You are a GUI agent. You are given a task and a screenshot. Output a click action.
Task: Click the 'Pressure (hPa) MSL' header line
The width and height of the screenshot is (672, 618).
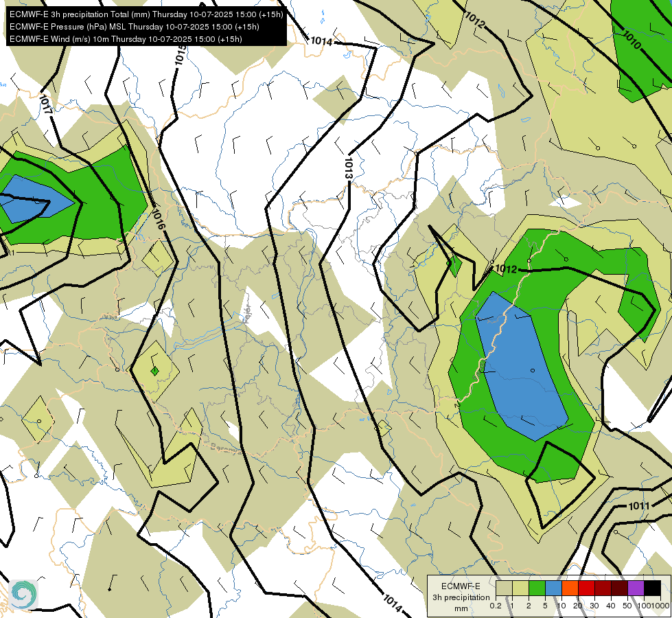point(134,27)
